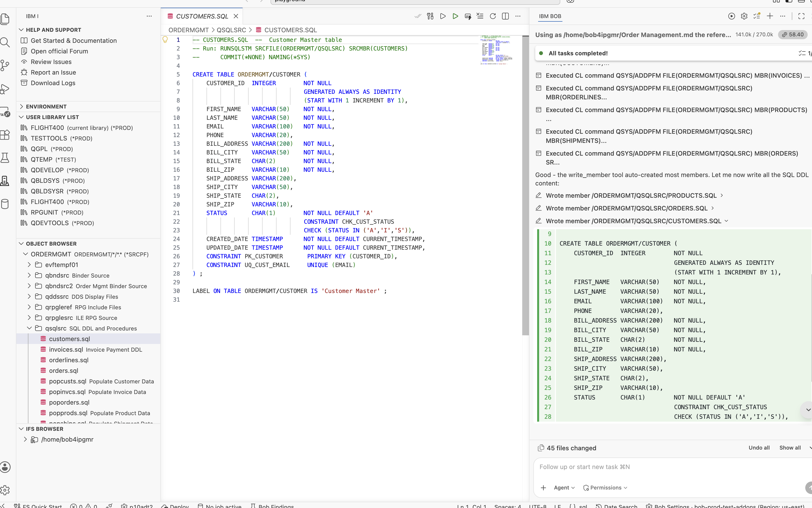Open Source Control in activity bar
Viewport: 812px width, 508px height.
click(x=5, y=65)
